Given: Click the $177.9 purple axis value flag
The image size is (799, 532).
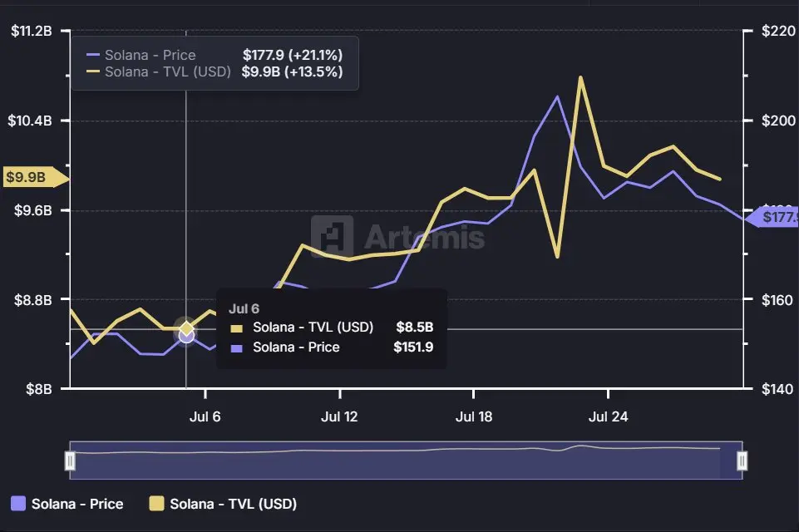Looking at the screenshot, I should [x=772, y=218].
